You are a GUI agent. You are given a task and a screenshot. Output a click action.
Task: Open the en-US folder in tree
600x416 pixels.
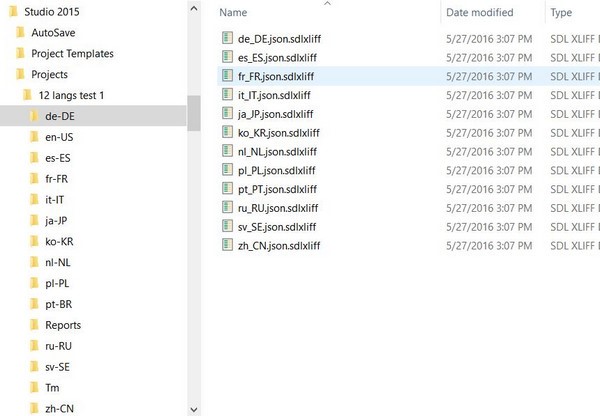(59, 137)
